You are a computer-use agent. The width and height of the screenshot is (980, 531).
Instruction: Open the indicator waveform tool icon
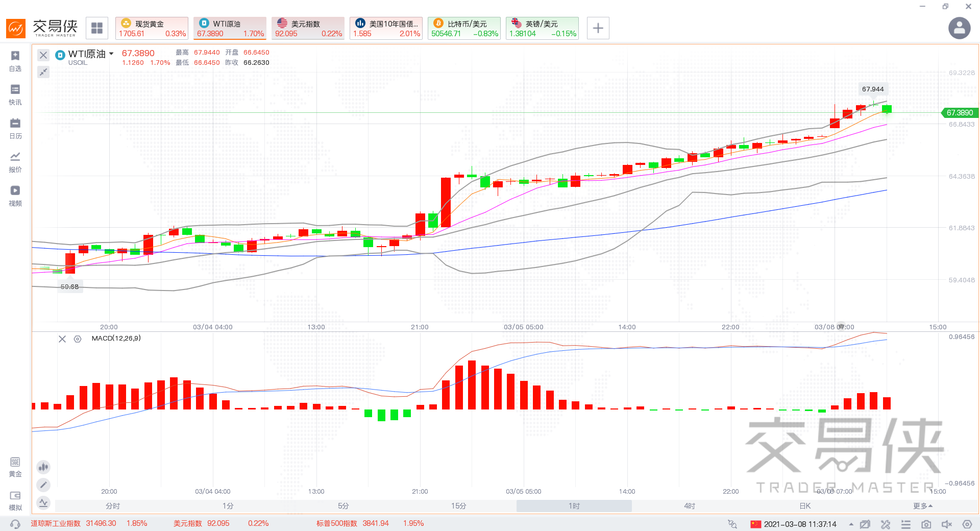click(x=43, y=502)
